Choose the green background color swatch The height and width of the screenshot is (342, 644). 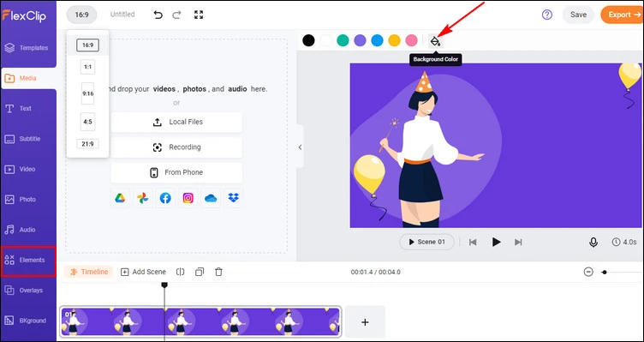[x=343, y=40]
